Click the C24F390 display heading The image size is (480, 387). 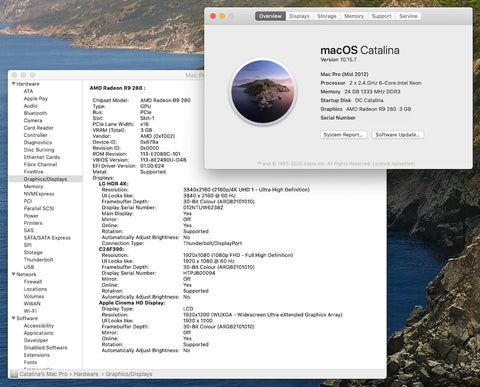112,249
